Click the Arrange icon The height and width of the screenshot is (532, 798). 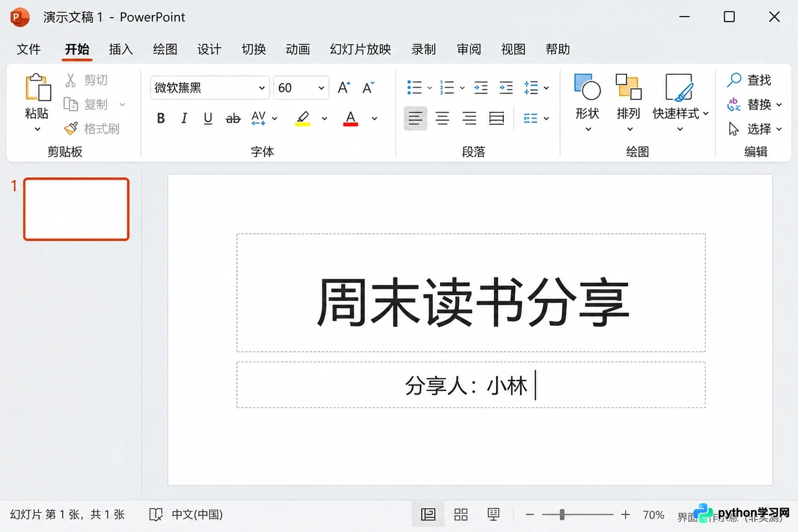pos(628,87)
